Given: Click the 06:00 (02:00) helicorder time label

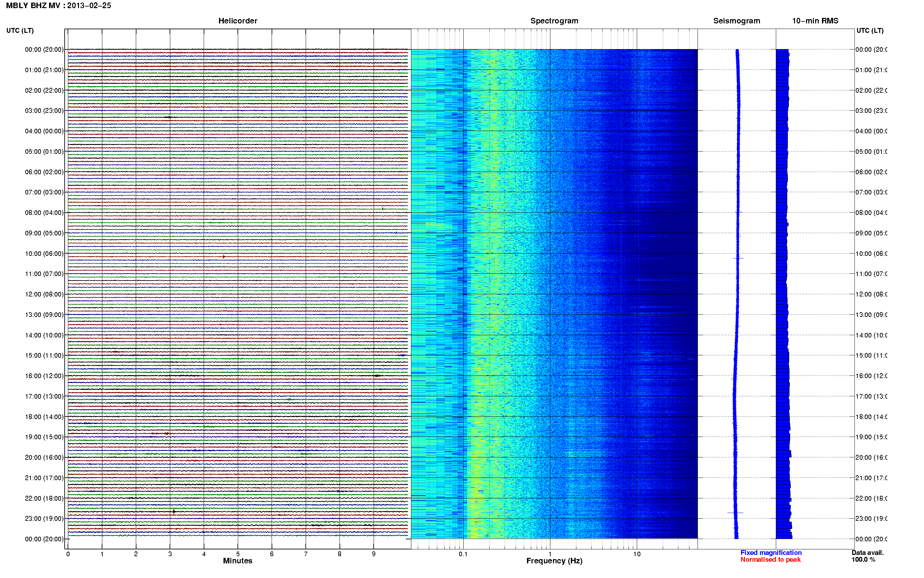Looking at the screenshot, I should 44,172.
